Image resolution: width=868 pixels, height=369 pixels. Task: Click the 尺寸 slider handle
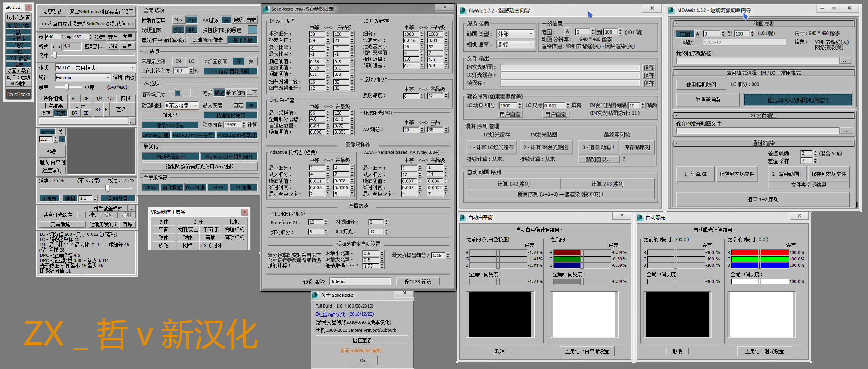(x=54, y=56)
